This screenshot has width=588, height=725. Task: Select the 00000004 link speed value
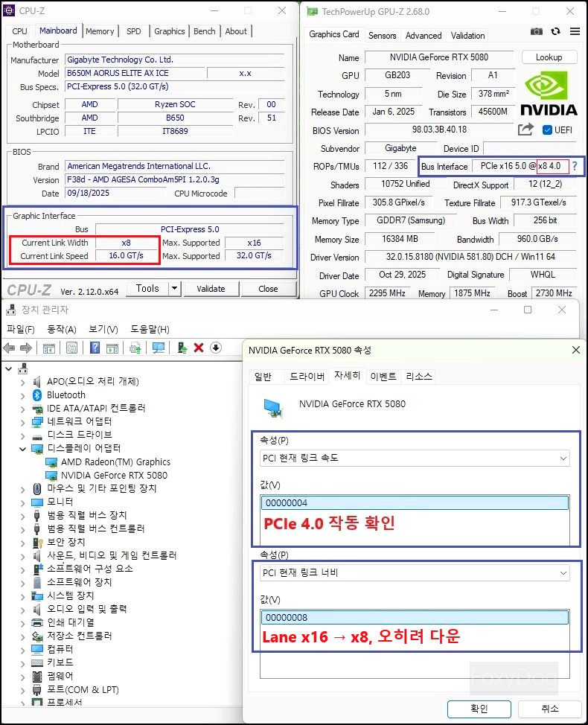(415, 502)
